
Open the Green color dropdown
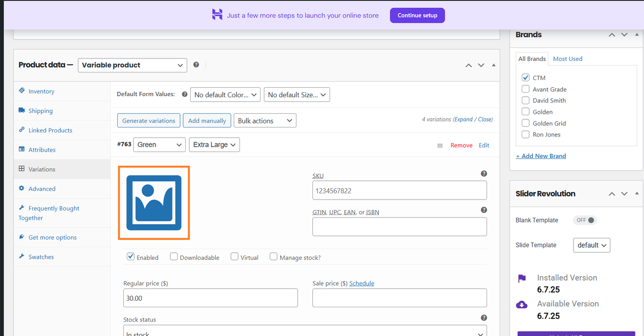159,145
